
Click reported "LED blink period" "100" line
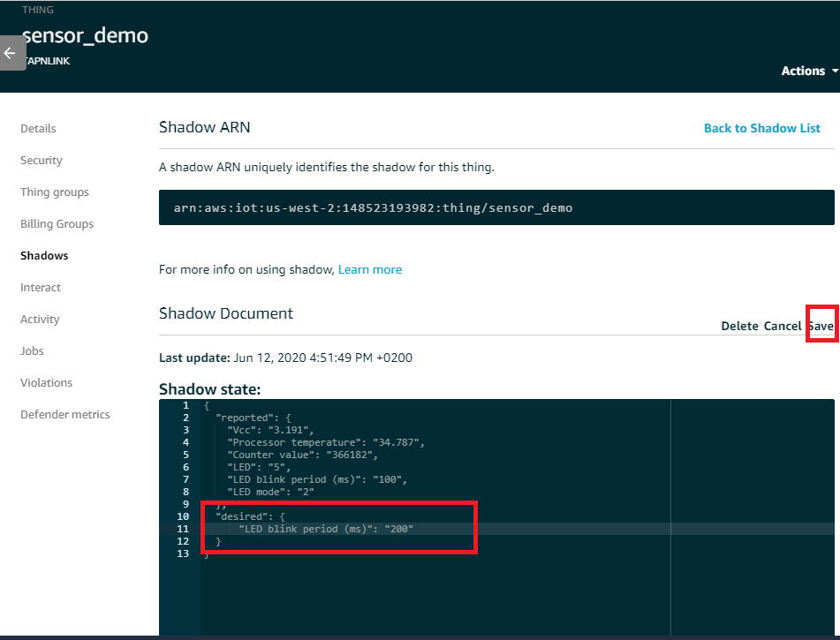[317, 479]
